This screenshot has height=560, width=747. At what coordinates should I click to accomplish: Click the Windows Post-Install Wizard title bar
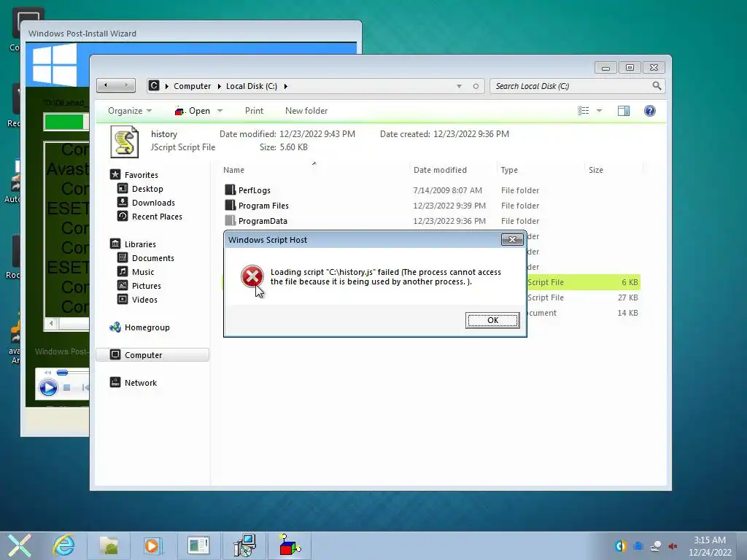click(190, 34)
